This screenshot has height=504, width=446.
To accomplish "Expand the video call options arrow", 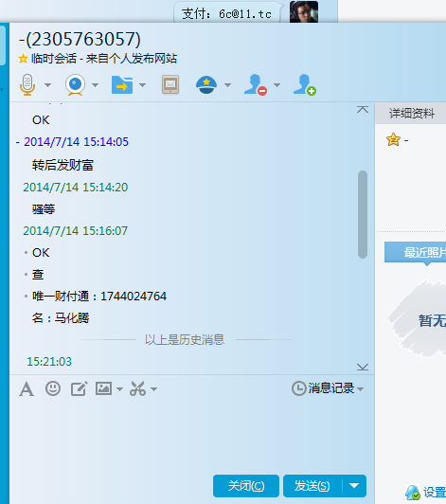I will point(95,85).
